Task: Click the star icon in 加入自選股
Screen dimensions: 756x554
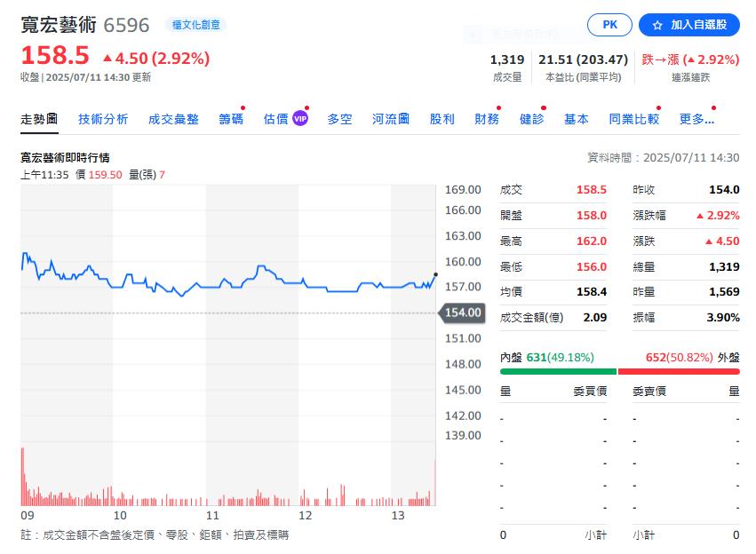Action: 657,25
